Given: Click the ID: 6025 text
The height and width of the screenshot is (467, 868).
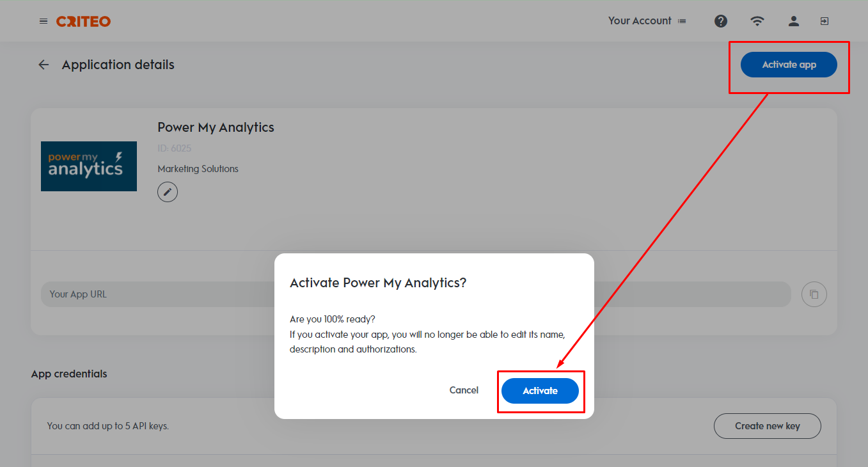Looking at the screenshot, I should [174, 148].
